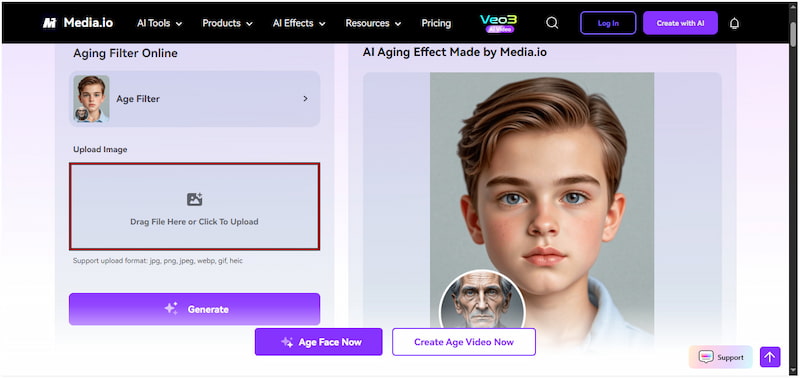Open the search magnifier icon
Image resolution: width=800 pixels, height=378 pixels.
552,23
